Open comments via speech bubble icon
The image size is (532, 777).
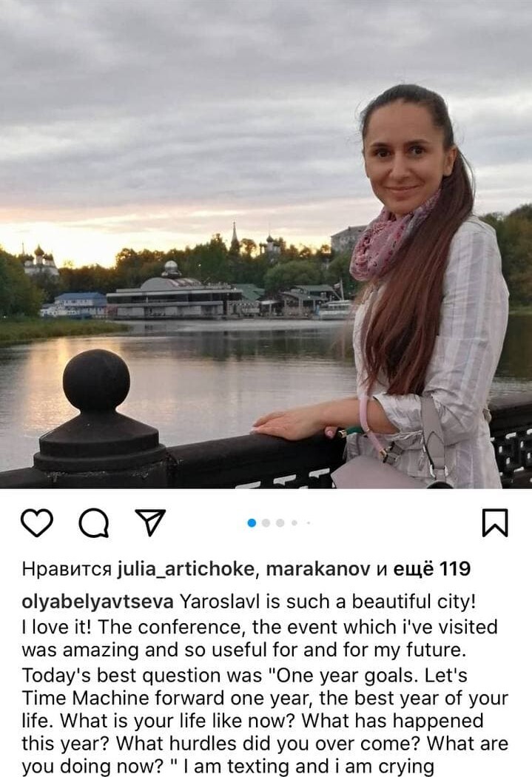tap(94, 522)
